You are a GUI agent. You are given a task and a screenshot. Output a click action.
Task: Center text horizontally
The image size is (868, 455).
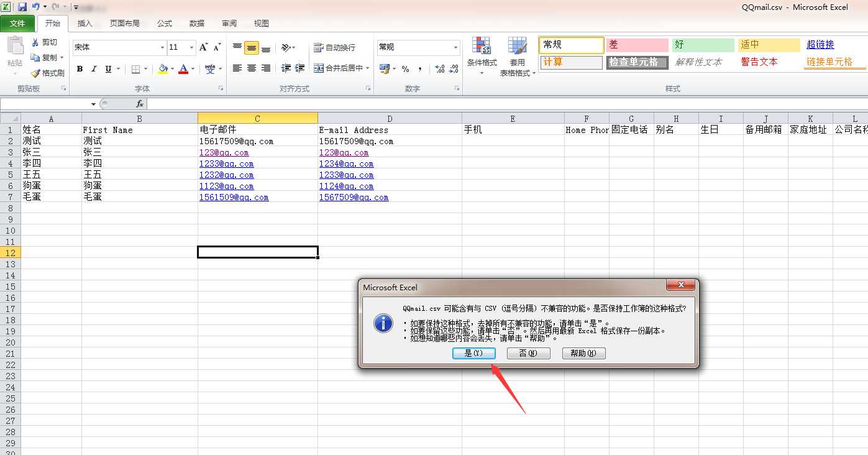click(x=252, y=68)
